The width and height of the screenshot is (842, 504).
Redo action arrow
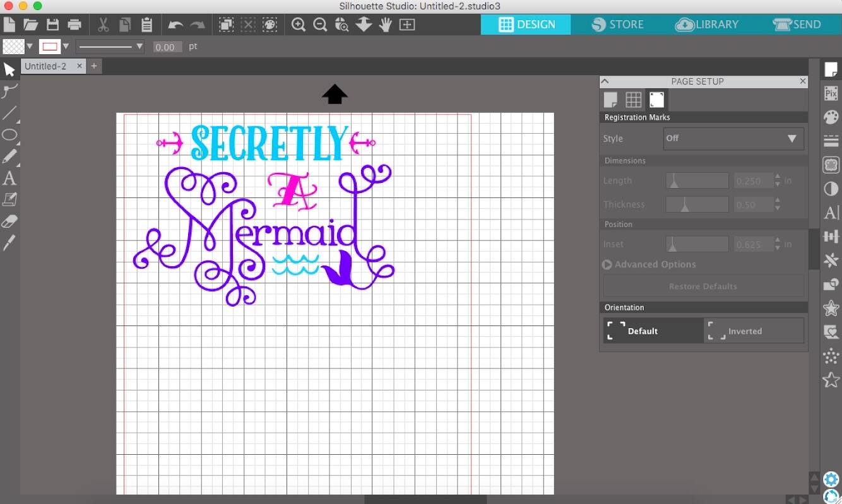198,25
